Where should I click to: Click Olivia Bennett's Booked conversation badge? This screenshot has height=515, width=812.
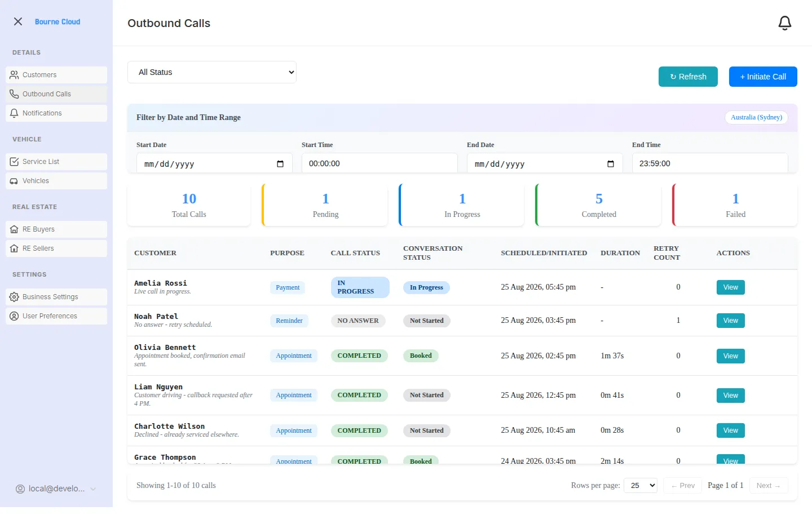tap(421, 356)
